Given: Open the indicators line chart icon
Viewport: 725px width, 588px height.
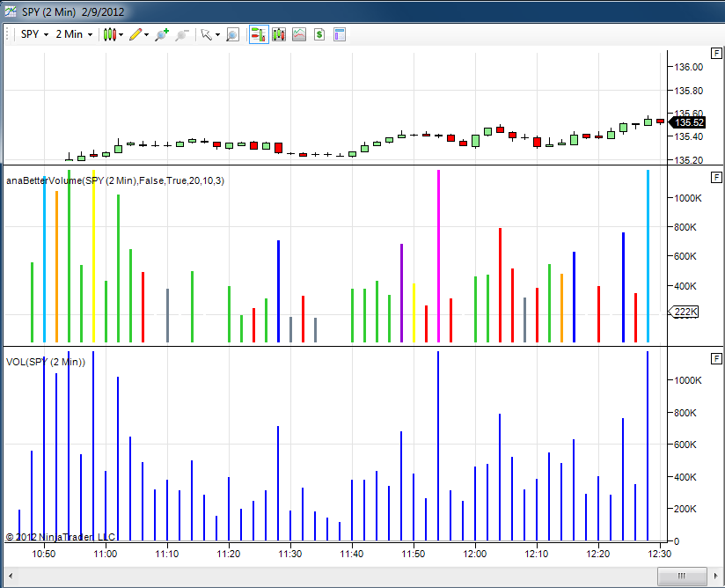Looking at the screenshot, I should (x=299, y=34).
